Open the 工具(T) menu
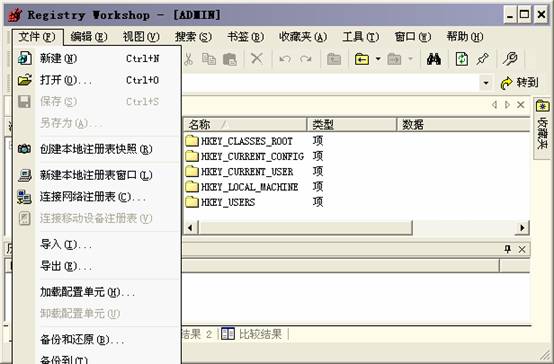The width and height of the screenshot is (554, 364). coord(360,37)
